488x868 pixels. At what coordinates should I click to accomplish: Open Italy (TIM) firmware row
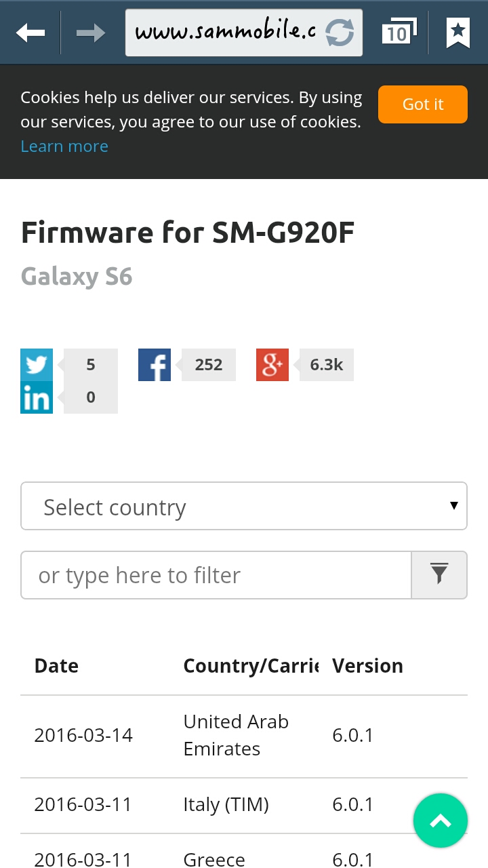point(244,806)
